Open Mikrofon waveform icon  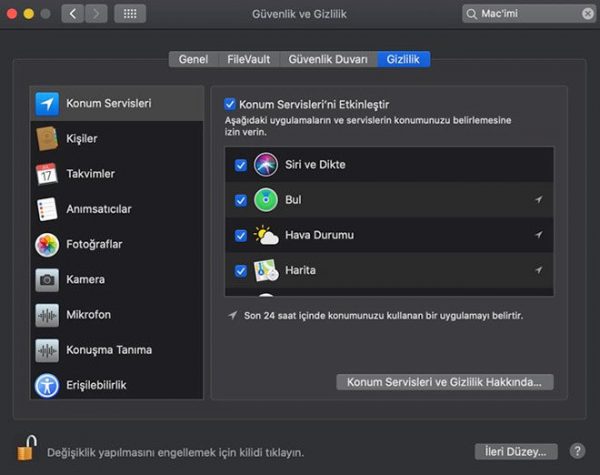click(47, 315)
